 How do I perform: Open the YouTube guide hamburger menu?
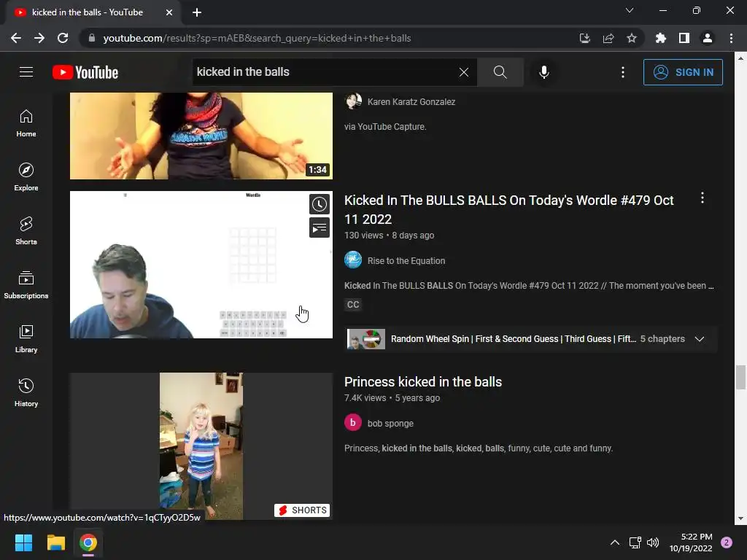(x=26, y=72)
